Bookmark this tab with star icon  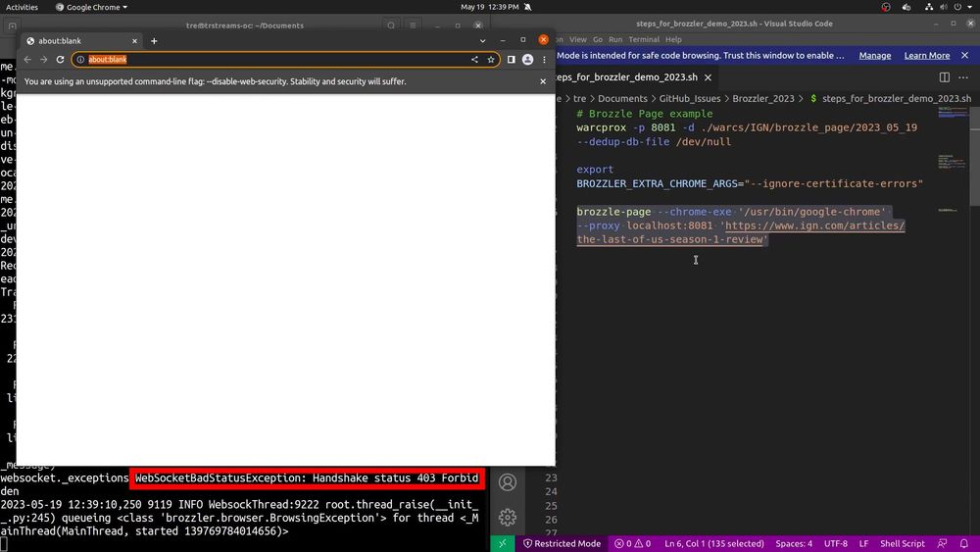pos(491,60)
